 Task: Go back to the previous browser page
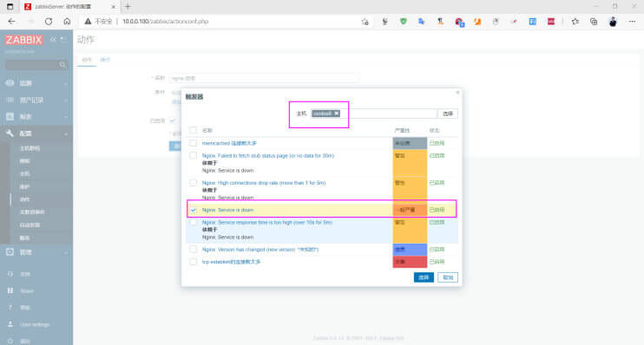pos(11,22)
